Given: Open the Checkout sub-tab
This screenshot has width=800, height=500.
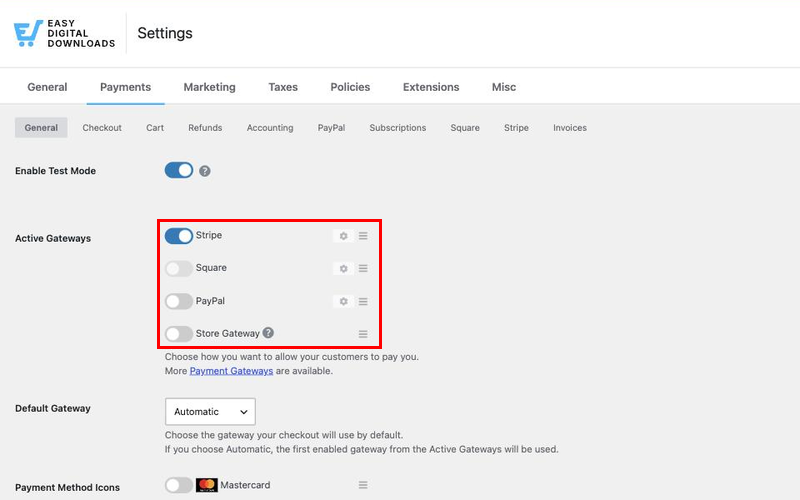Looking at the screenshot, I should [x=102, y=128].
